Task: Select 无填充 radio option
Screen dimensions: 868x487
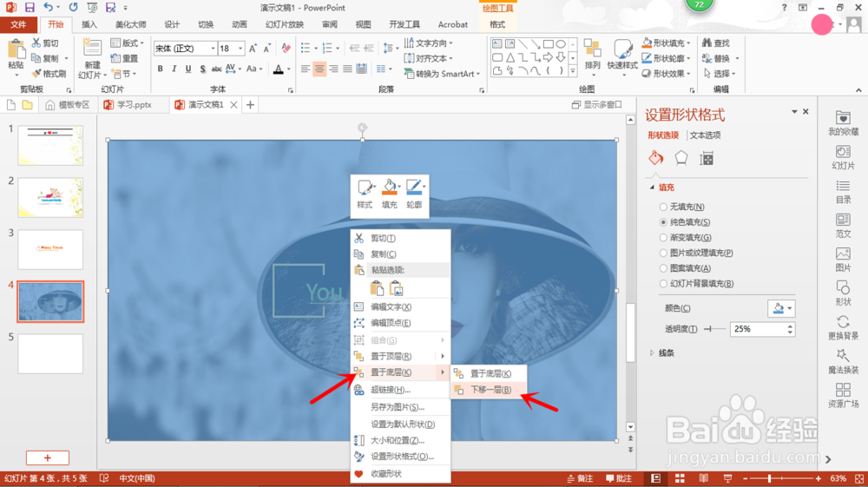Action: tap(663, 207)
